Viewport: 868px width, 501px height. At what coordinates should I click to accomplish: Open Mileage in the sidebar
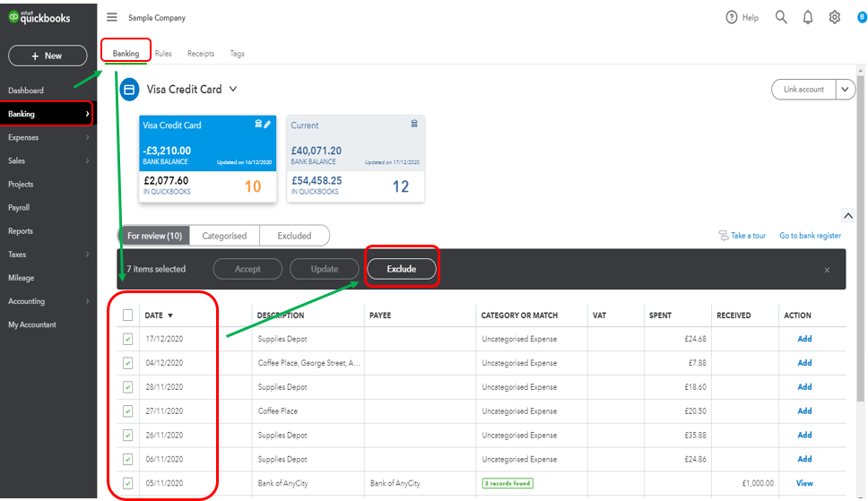click(x=21, y=278)
